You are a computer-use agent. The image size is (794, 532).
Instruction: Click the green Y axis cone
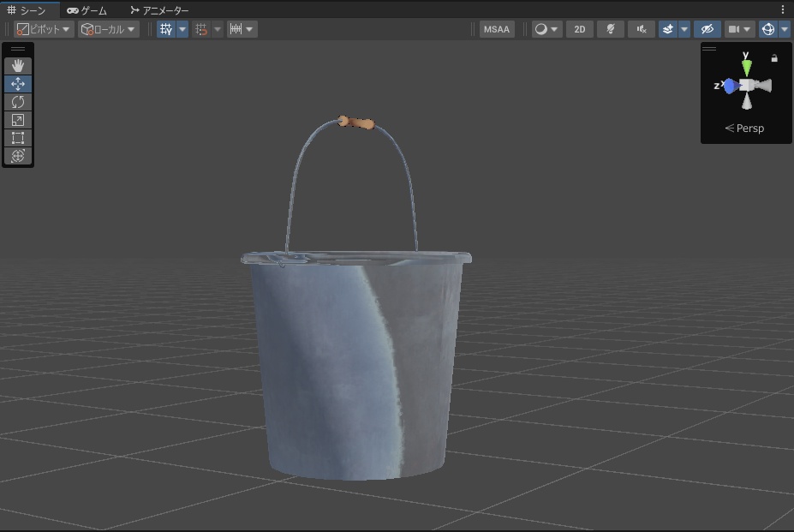[x=746, y=68]
